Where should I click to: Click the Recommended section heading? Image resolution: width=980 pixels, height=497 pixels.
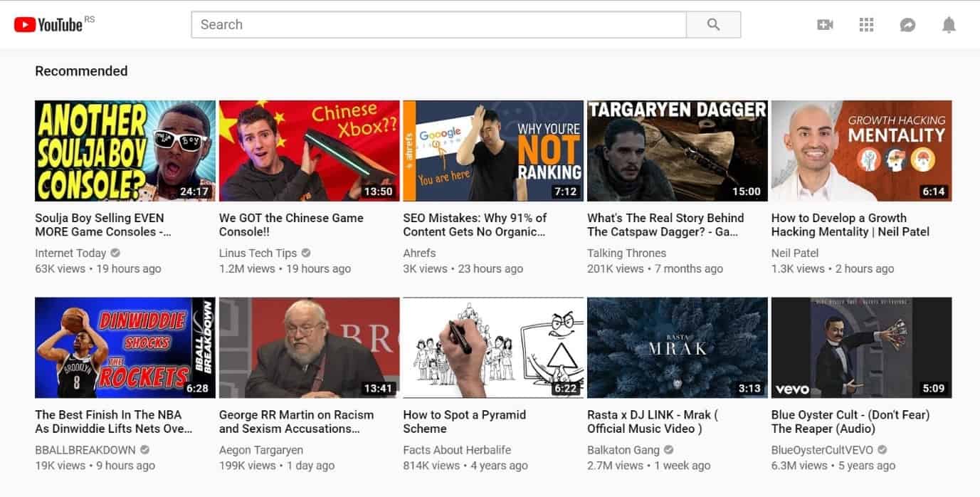81,70
